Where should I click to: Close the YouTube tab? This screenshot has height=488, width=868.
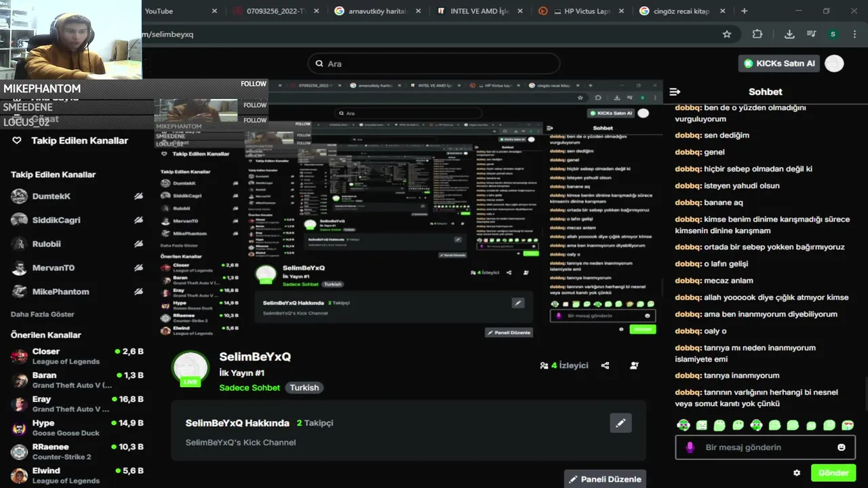[x=215, y=11]
